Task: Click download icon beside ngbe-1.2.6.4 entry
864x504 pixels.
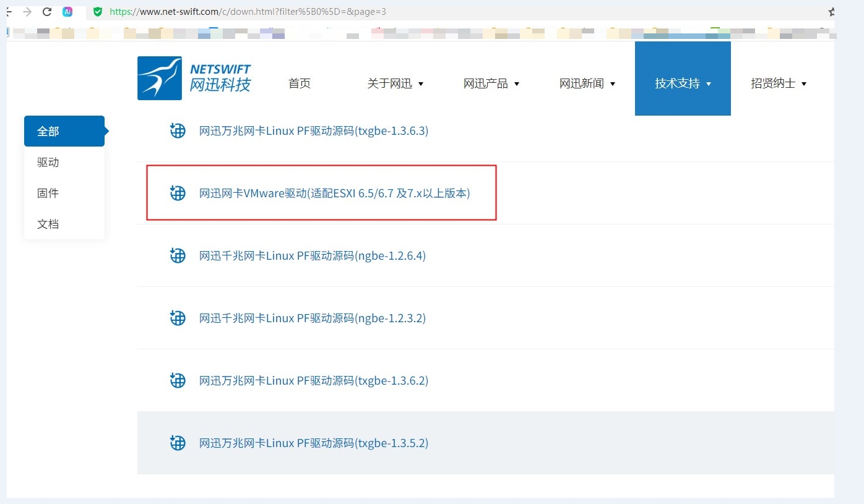Action: 178,255
